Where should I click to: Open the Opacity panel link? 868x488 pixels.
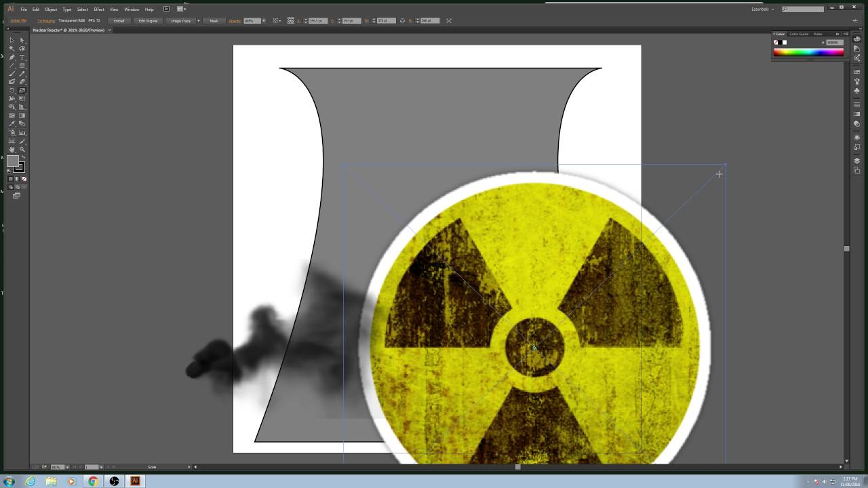click(x=235, y=21)
